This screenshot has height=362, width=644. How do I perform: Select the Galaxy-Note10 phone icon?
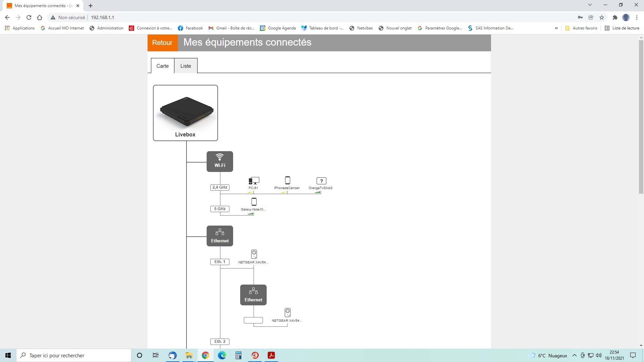254,202
